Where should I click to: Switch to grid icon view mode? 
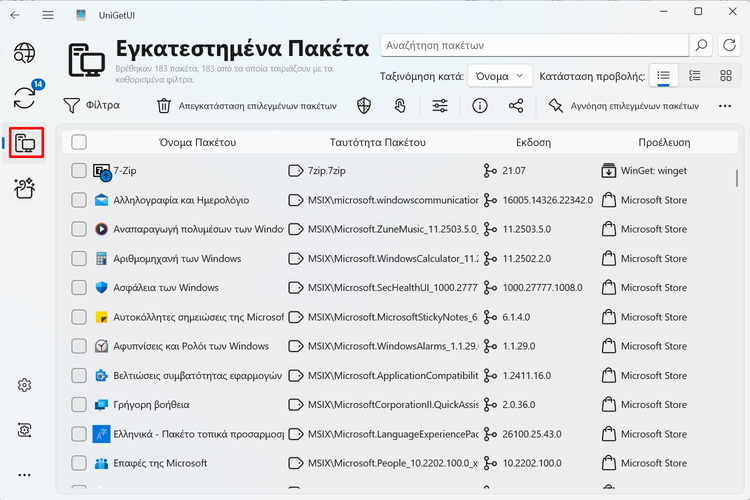tap(726, 76)
